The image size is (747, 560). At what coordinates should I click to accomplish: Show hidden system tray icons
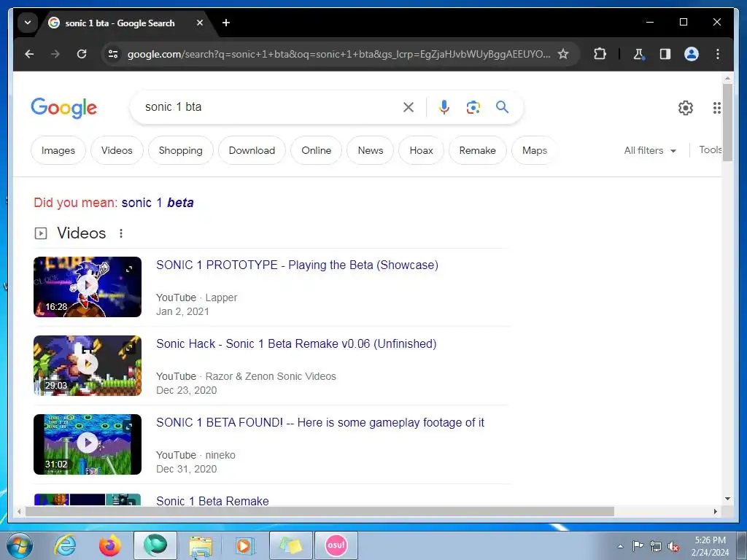620,546
